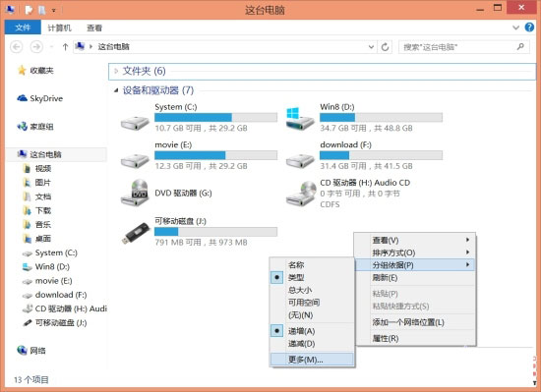Click the new folder icon in quick access toolbar
The height and width of the screenshot is (392, 541).
pyautogui.click(x=41, y=10)
